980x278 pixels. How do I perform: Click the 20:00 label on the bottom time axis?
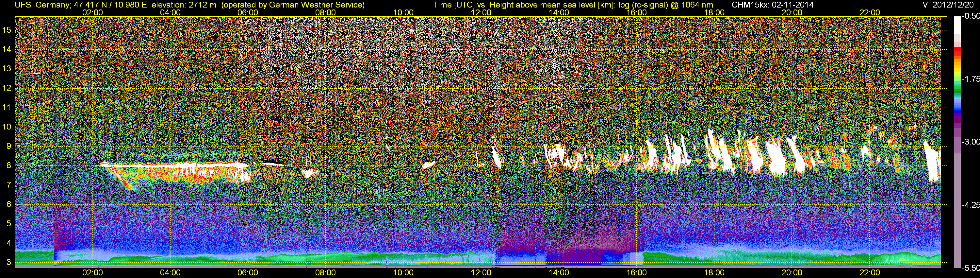click(792, 273)
